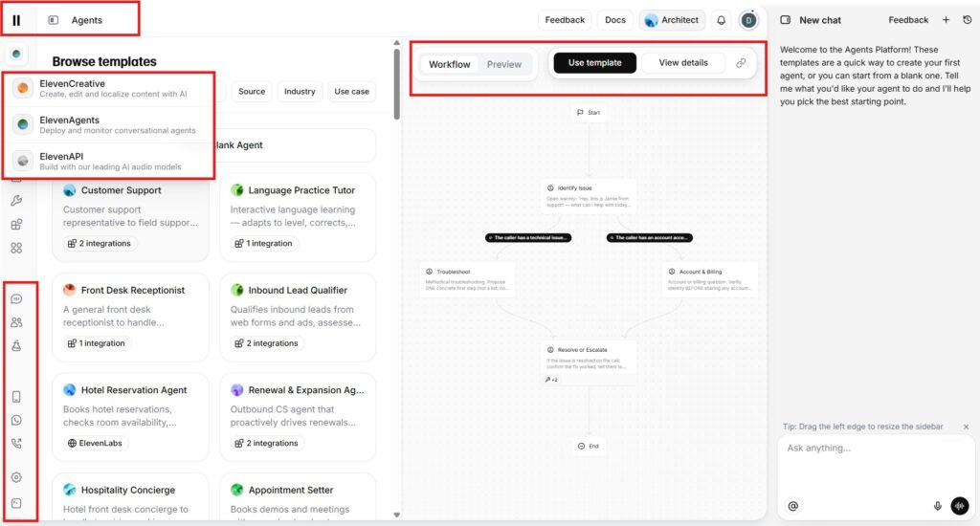Click the notifications bell icon
This screenshot has height=526, width=980.
[721, 20]
